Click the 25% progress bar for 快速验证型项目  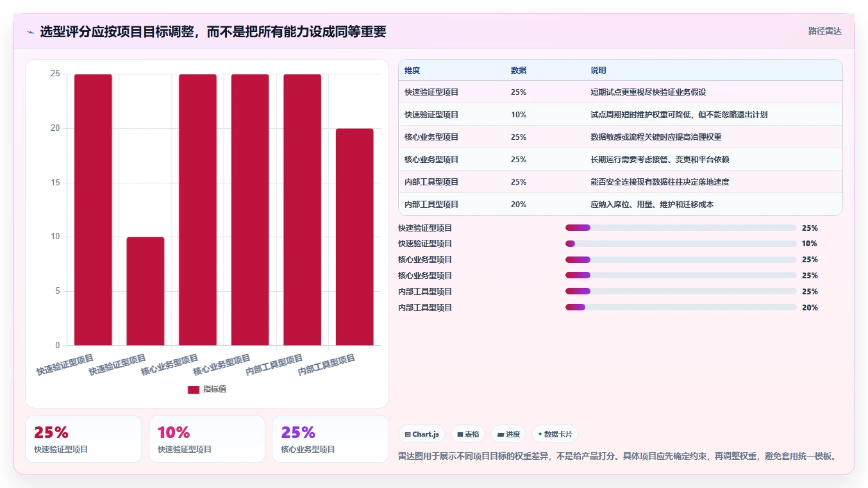(681, 228)
